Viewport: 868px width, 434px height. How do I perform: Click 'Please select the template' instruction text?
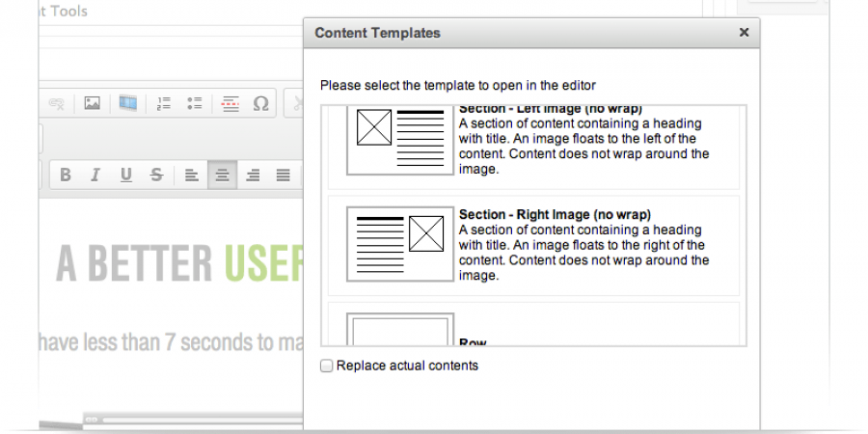[458, 86]
